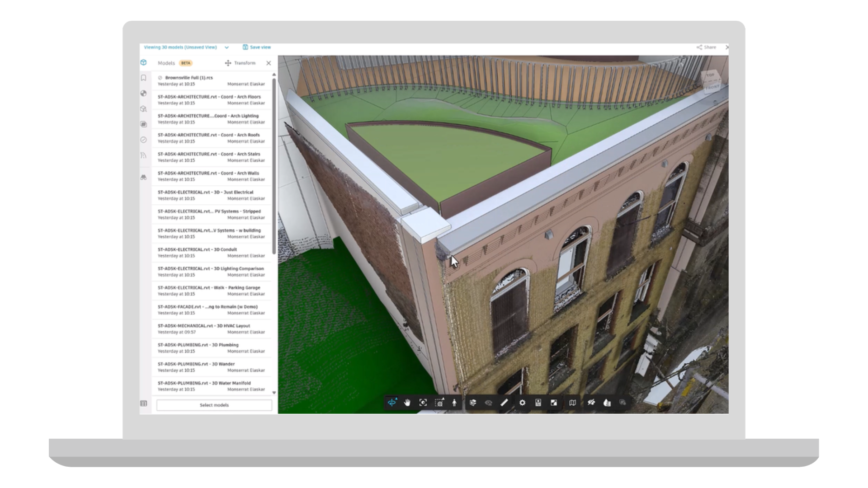This screenshot has width=868, height=488.
Task: Click the view cube TOP face
Action: click(x=710, y=75)
